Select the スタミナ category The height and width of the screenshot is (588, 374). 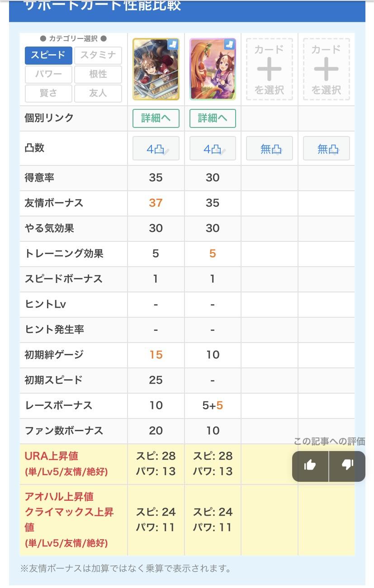coord(98,56)
